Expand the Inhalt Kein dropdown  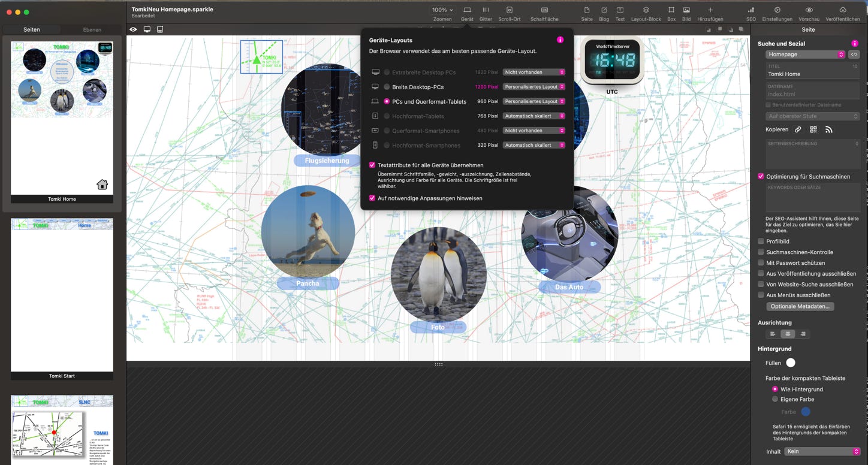coord(822,451)
